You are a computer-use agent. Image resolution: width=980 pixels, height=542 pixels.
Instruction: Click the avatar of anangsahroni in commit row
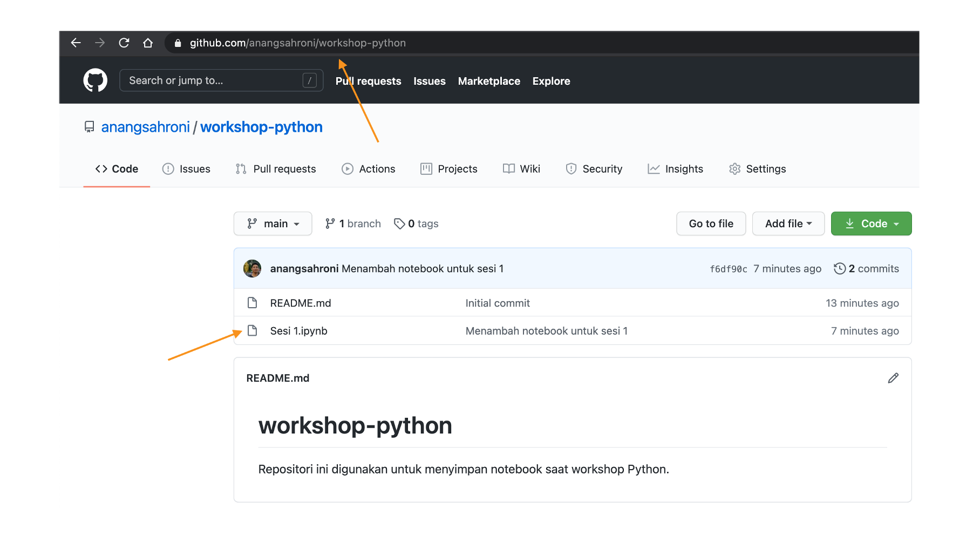(252, 268)
